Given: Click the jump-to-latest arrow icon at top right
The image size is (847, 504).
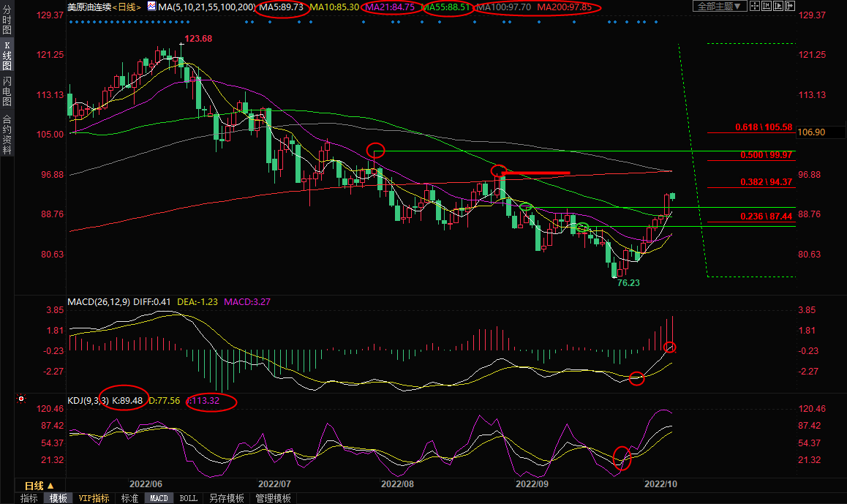Looking at the screenshot, I should [790, 6].
